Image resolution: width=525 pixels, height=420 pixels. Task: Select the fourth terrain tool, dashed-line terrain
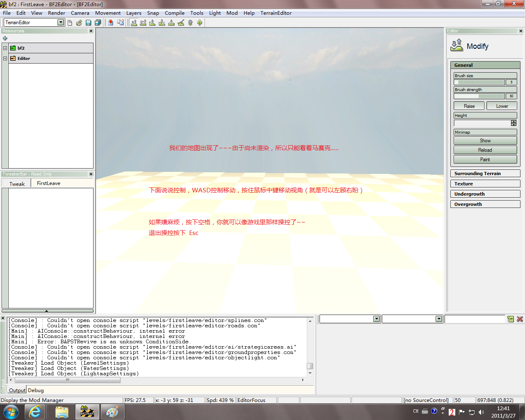tap(162, 23)
